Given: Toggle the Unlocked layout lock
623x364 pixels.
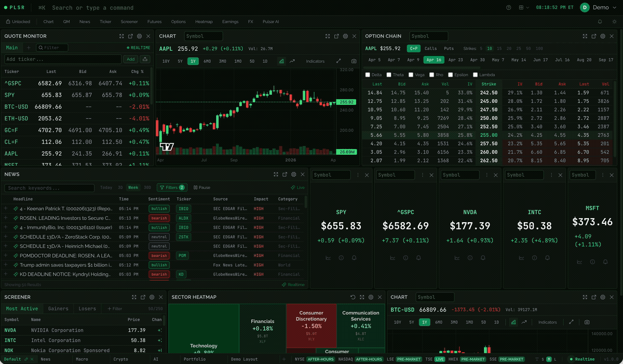Looking at the screenshot, I should pos(18,22).
